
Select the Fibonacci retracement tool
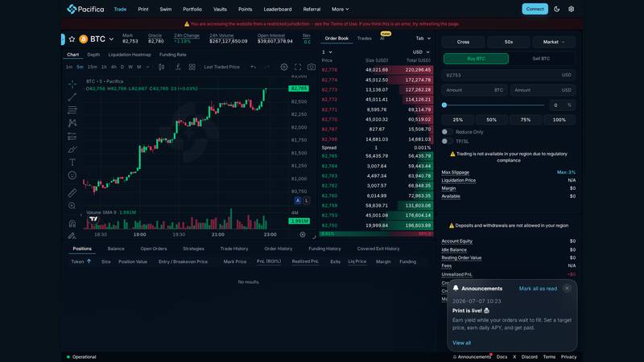click(x=72, y=110)
